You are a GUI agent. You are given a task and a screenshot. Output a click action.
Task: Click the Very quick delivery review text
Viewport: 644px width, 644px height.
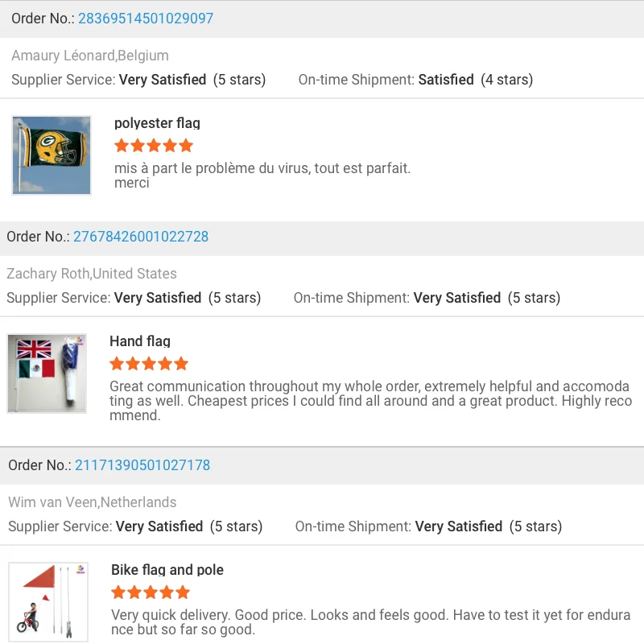[370, 622]
